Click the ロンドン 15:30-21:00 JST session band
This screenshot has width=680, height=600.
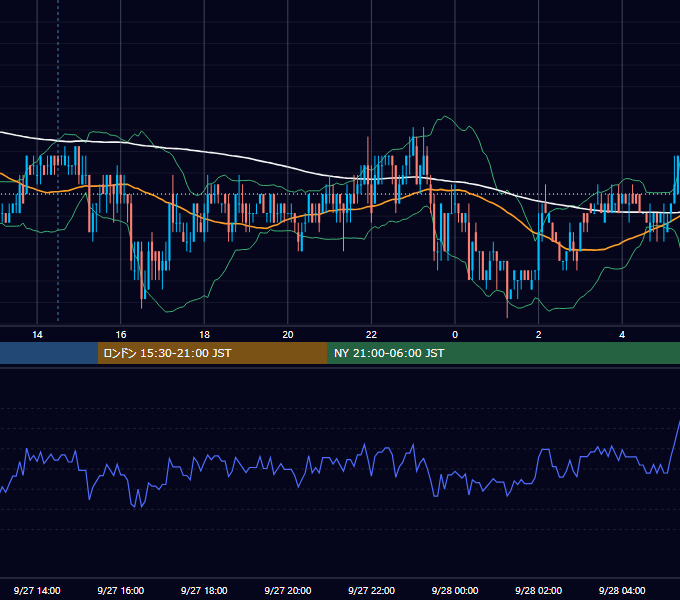click(x=212, y=353)
